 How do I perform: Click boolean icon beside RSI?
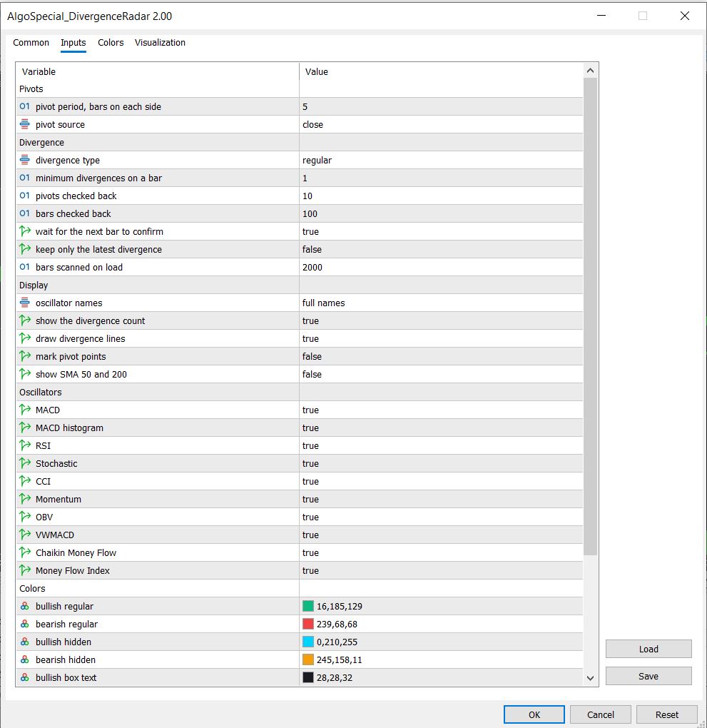pyautogui.click(x=24, y=445)
